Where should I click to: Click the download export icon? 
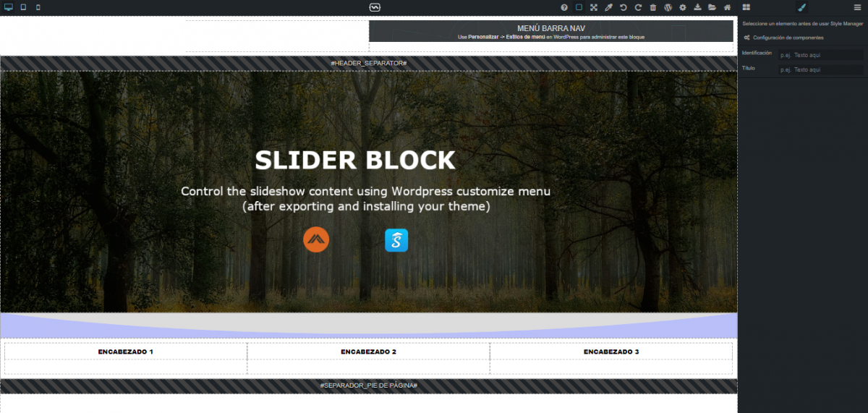697,7
